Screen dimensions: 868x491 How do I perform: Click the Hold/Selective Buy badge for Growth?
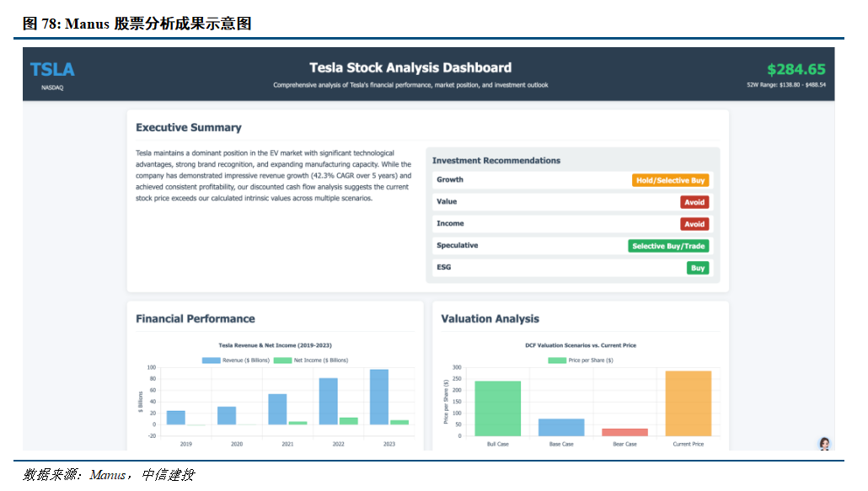click(670, 180)
